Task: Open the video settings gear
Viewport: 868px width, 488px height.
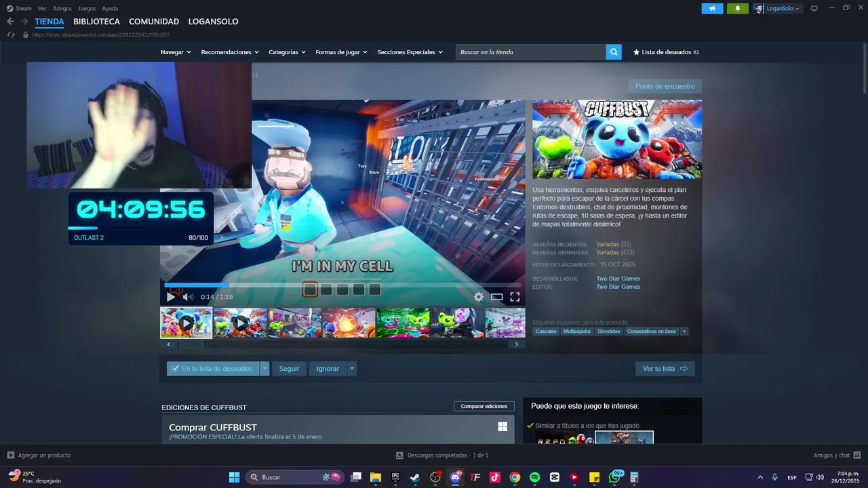Action: [x=479, y=297]
